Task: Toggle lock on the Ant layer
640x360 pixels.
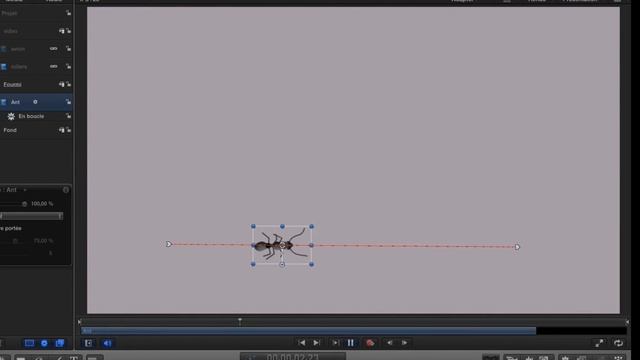Action: [68, 102]
